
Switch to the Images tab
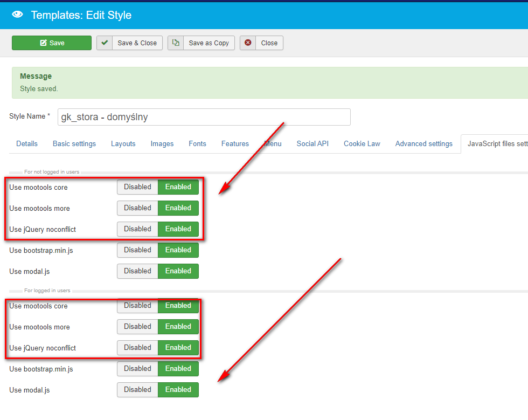162,143
